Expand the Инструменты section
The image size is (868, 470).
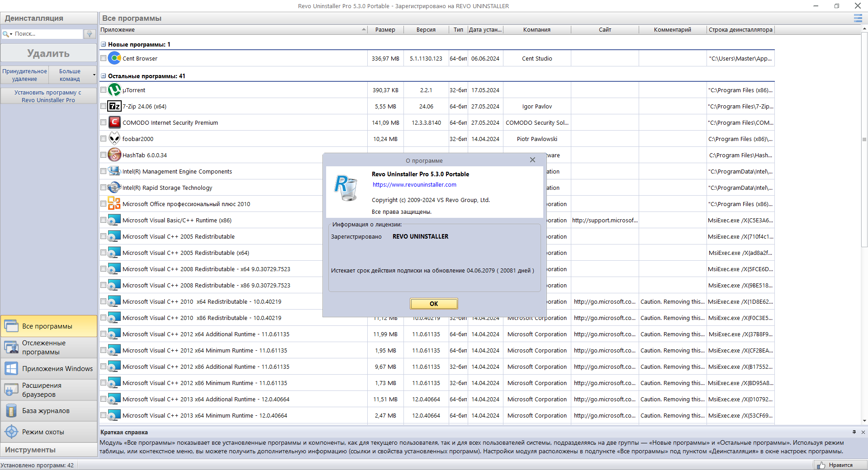click(49, 450)
